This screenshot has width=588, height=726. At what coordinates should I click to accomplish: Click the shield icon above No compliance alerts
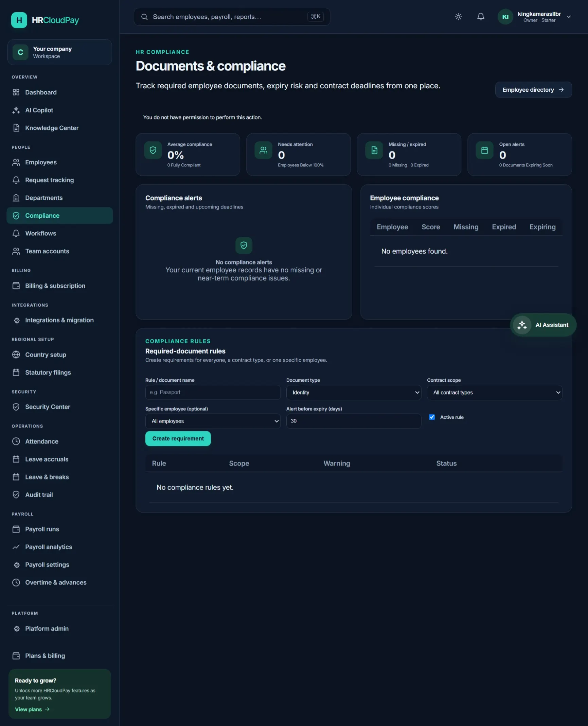click(244, 245)
